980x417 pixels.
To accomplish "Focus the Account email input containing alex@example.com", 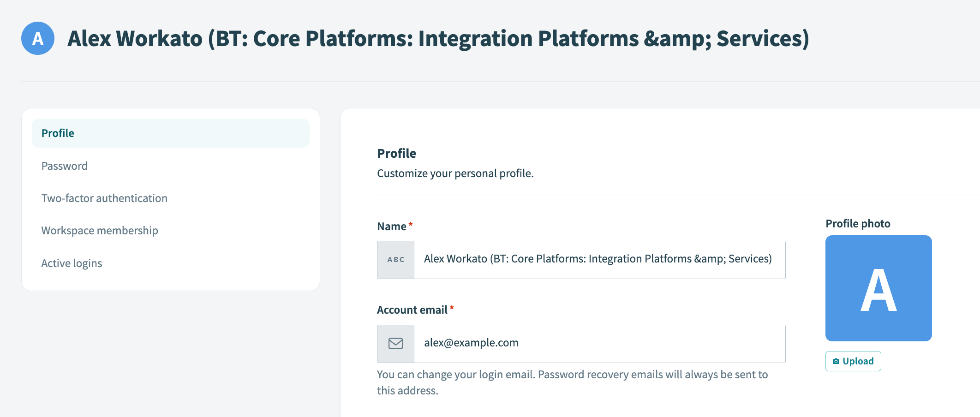I will tap(599, 344).
